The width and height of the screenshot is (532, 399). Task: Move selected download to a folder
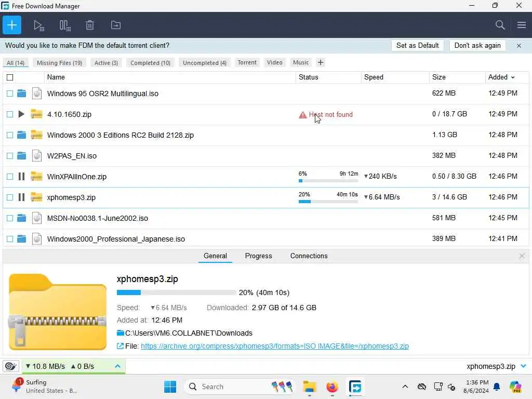[x=116, y=25]
